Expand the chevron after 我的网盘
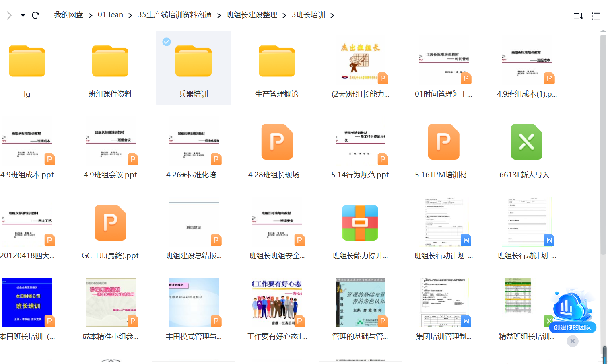 click(x=90, y=15)
